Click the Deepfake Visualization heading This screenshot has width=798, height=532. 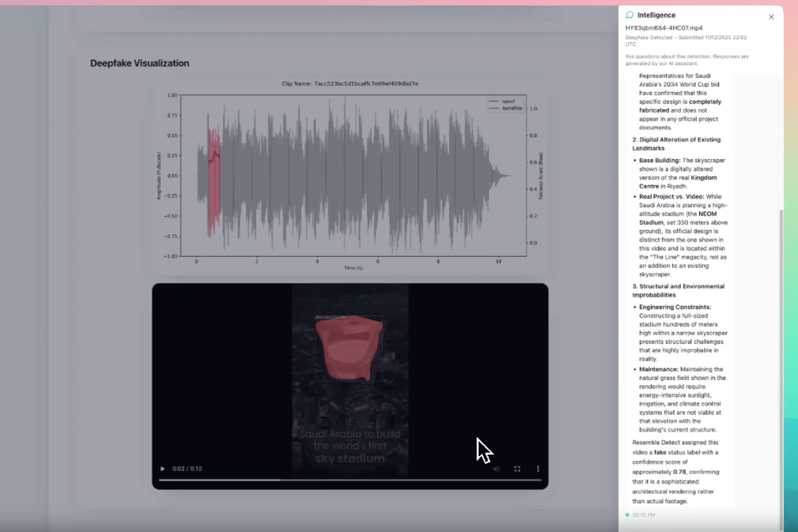(140, 63)
